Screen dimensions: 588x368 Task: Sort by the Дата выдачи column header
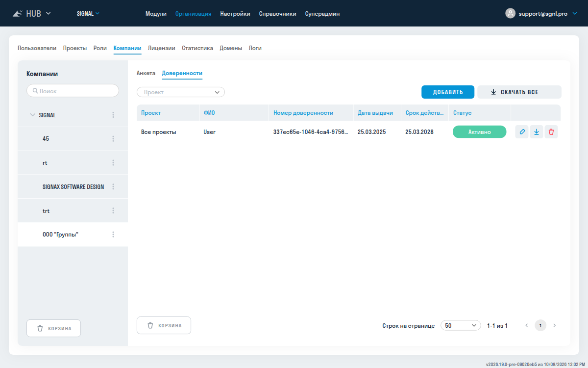coord(375,113)
